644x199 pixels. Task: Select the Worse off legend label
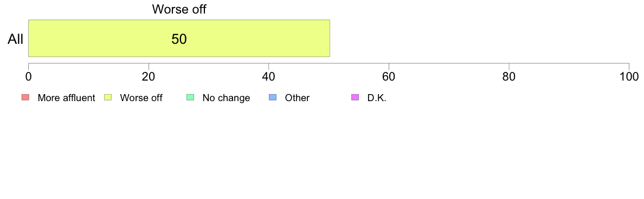tap(141, 98)
